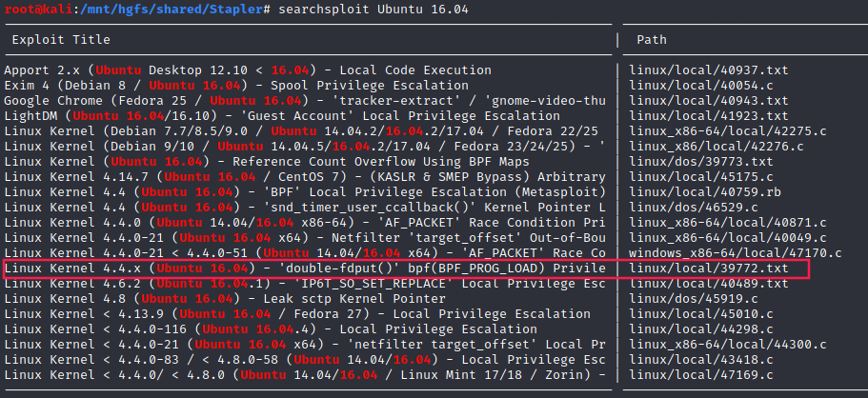Click path linux/local/40759.rb
Screen dimensions: 868x398
coord(705,192)
